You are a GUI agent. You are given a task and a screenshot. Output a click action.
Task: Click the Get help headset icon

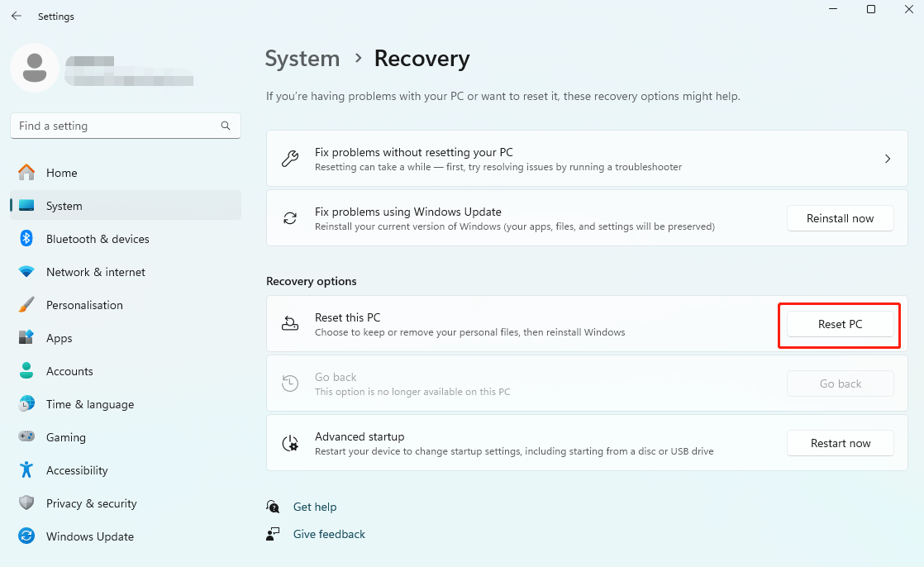point(272,507)
